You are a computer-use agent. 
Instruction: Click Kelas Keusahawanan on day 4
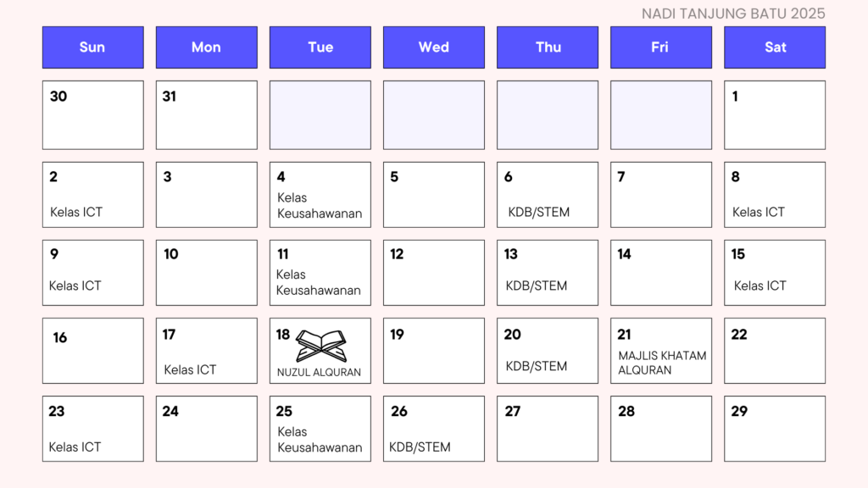320,205
